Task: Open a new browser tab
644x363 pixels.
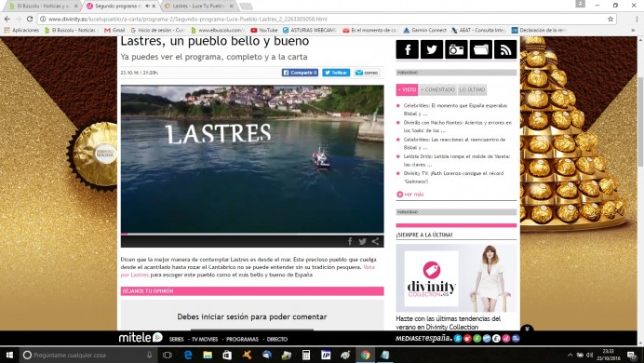Action: (x=246, y=7)
